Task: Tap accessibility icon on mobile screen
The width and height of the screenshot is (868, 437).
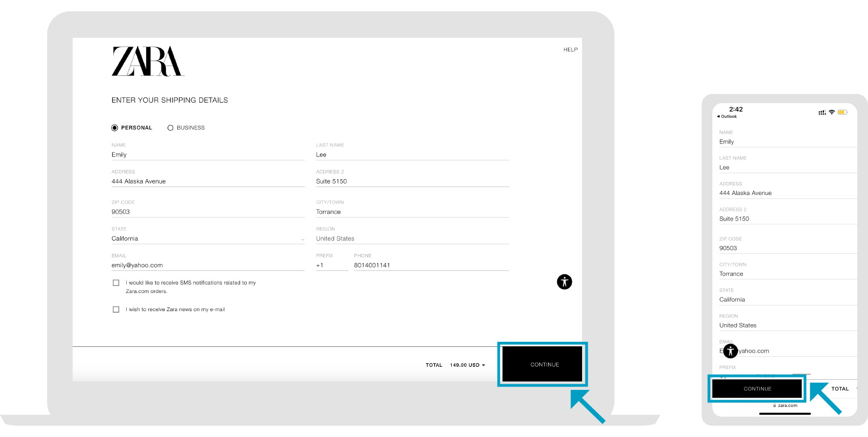Action: coord(730,351)
